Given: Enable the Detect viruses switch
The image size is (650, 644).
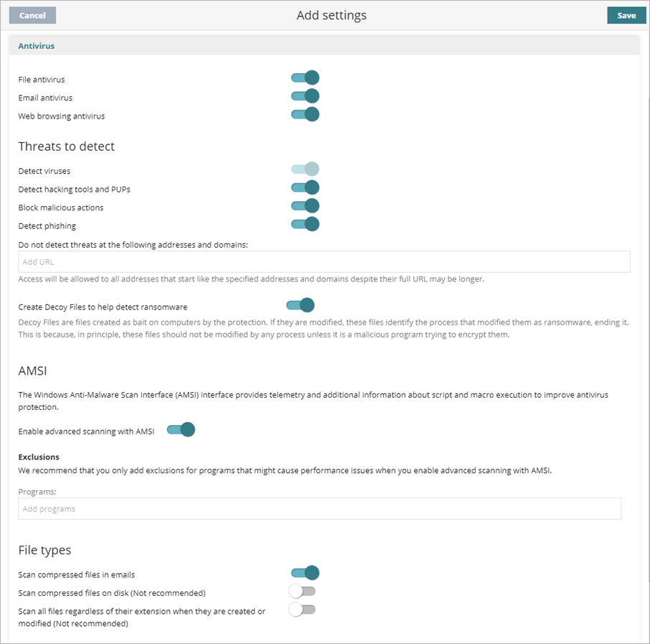Looking at the screenshot, I should (x=304, y=169).
